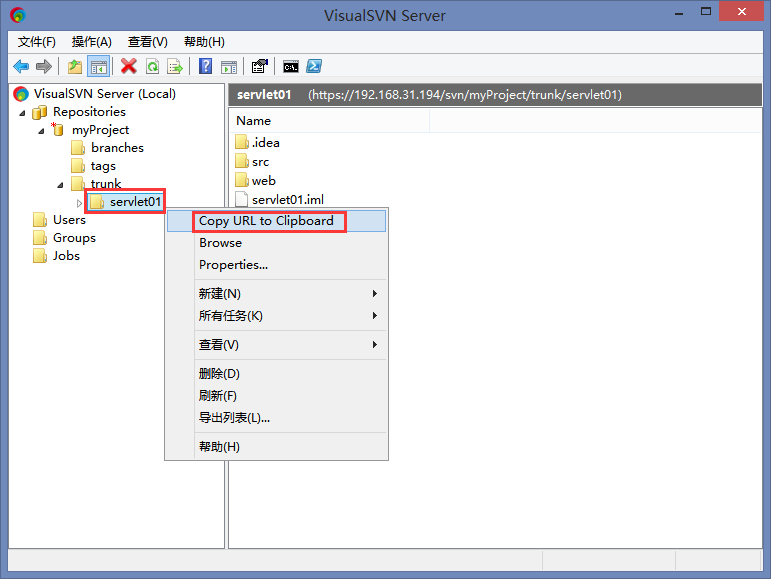Screen dimensions: 771x579
Task: Go up one level with the folder-arrow icon
Action: coord(75,66)
